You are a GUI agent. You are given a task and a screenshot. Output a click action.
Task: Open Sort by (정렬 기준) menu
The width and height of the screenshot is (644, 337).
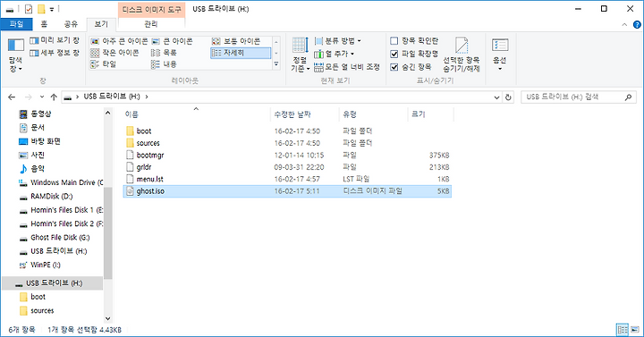click(301, 55)
